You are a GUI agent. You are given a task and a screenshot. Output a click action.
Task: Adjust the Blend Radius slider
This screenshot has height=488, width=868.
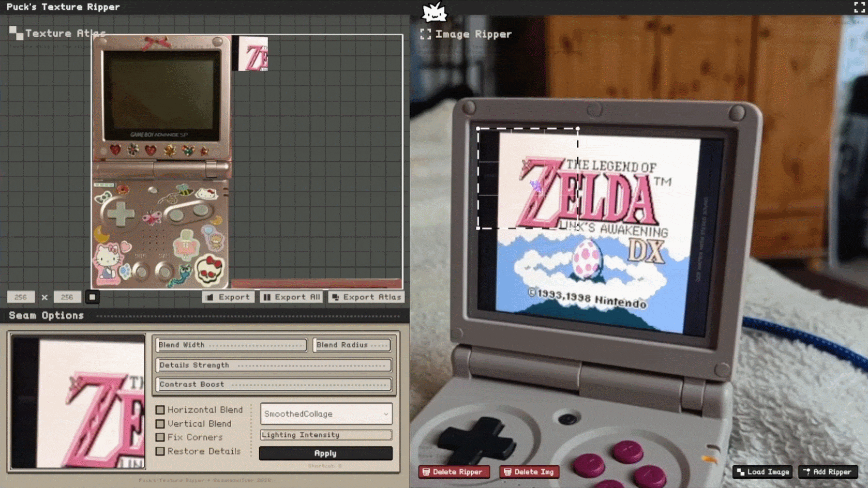point(352,345)
